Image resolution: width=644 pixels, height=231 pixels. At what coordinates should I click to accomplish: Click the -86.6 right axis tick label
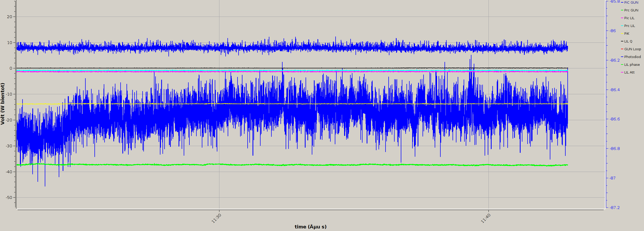point(615,119)
